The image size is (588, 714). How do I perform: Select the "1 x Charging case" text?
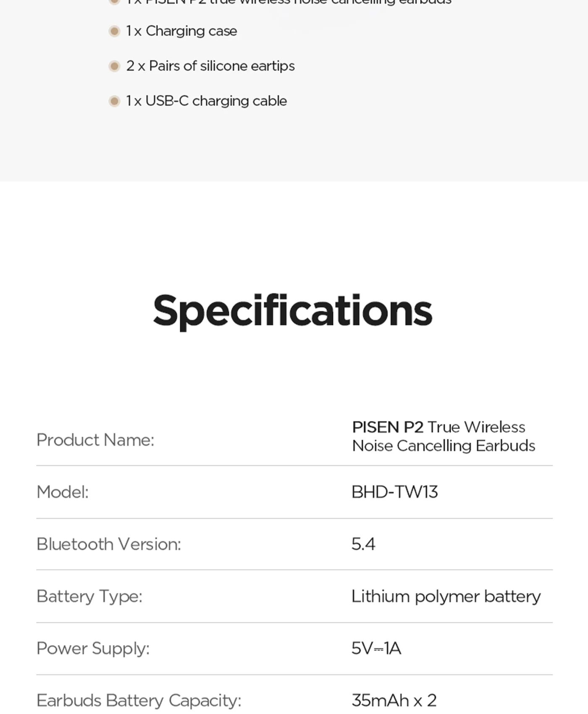pos(181,31)
